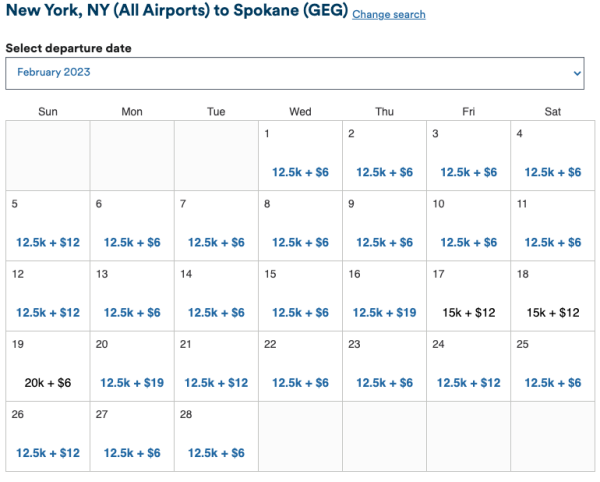Choose February 5 fare 12.5k + $12
The image size is (600, 482).
tap(47, 242)
